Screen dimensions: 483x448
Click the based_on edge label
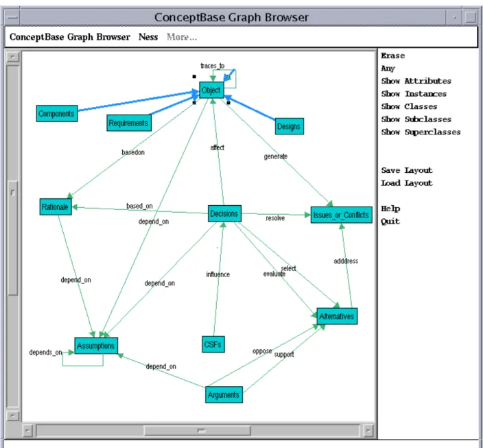click(x=139, y=206)
